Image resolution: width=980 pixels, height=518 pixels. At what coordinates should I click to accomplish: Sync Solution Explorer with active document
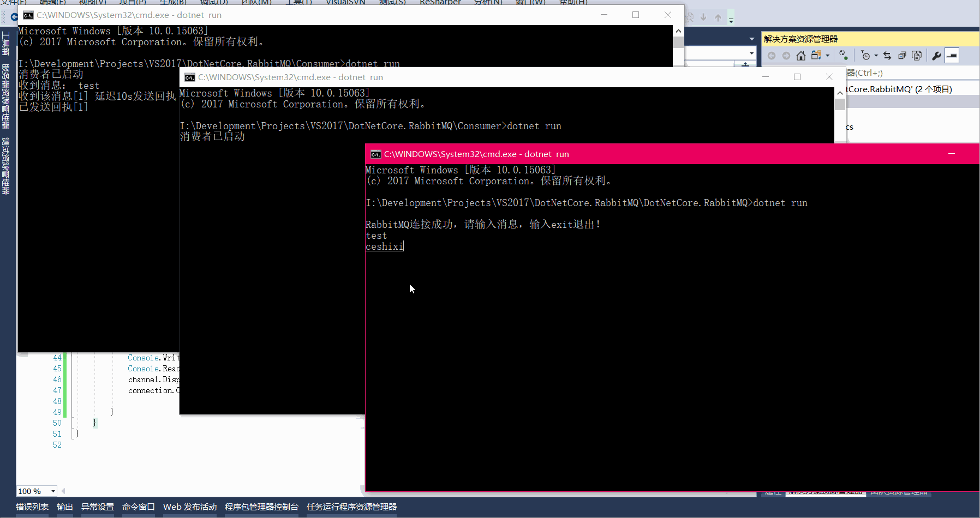887,56
